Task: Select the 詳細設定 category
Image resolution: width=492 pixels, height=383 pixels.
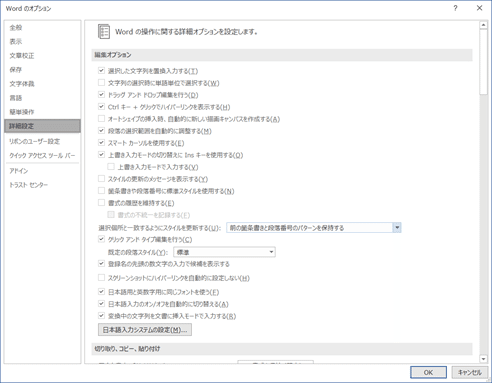Action: [x=42, y=126]
